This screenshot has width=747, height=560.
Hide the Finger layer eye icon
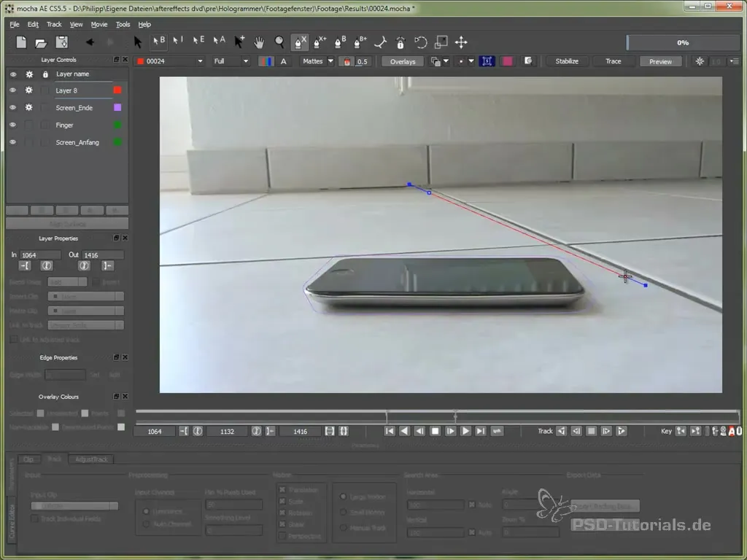(13, 125)
